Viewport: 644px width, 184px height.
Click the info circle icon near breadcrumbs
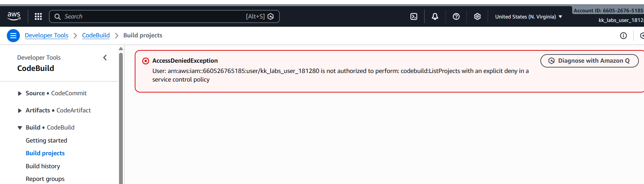623,36
